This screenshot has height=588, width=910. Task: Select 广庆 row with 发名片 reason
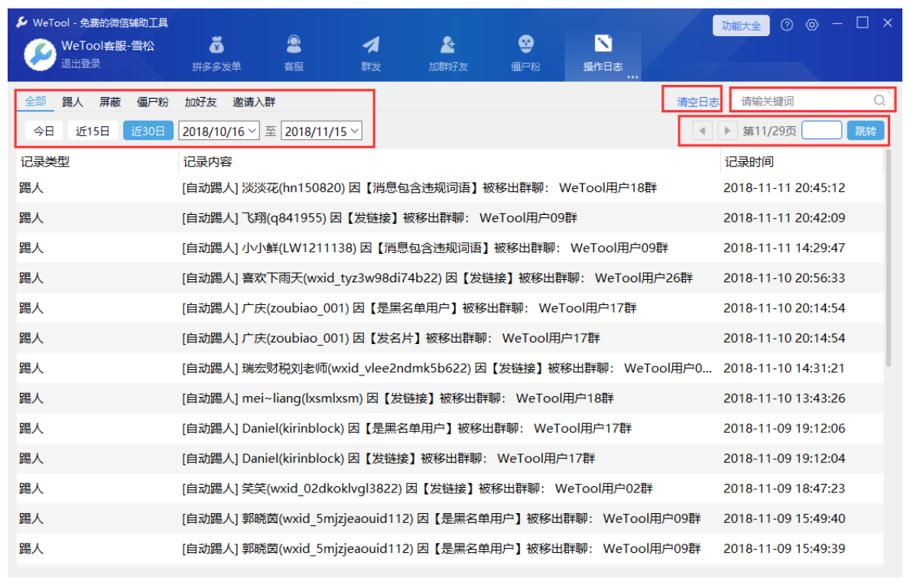click(450, 339)
